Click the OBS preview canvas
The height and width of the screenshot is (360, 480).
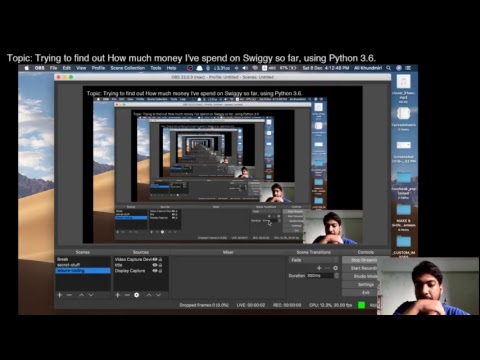(222, 164)
